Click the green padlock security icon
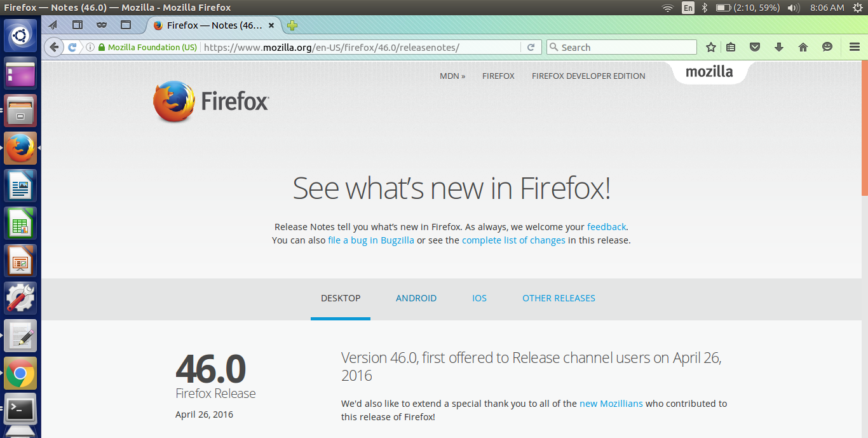This screenshot has width=868, height=438. [x=101, y=47]
